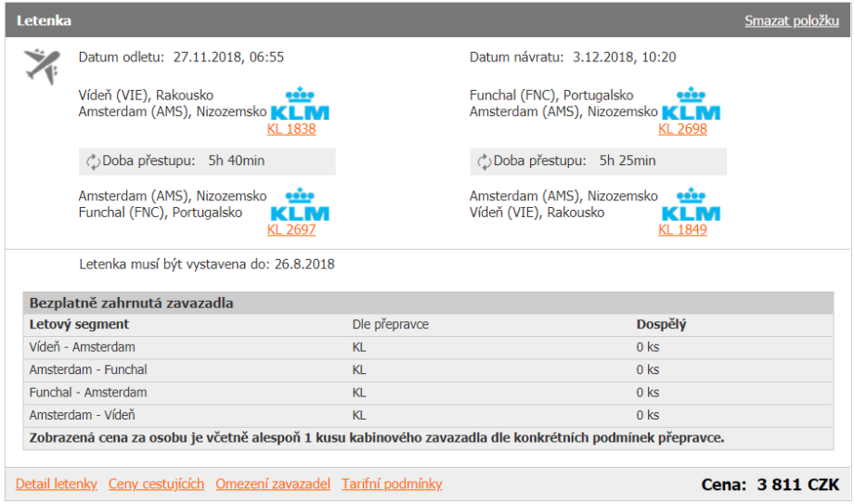
Task: Click the KLM logo above flight KL 1849
Action: (x=691, y=205)
